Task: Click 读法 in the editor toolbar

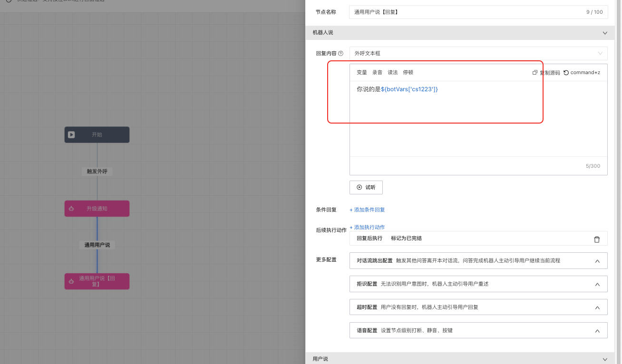Action: coord(393,73)
